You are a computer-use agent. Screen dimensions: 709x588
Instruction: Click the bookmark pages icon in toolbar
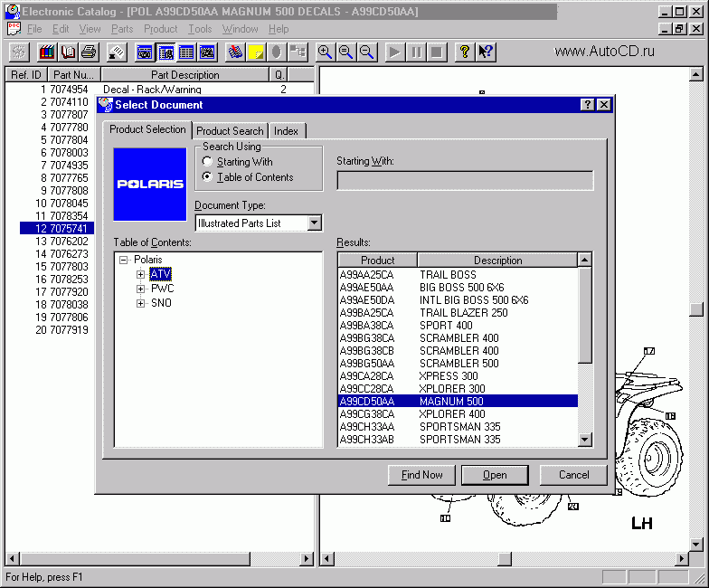coord(235,52)
